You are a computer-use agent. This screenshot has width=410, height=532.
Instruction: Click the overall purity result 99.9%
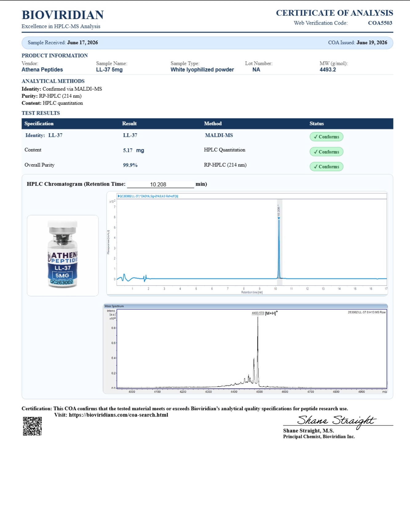click(x=130, y=165)
